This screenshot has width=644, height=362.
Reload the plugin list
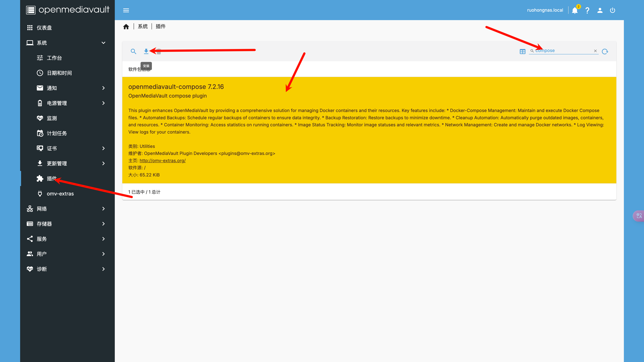605,52
